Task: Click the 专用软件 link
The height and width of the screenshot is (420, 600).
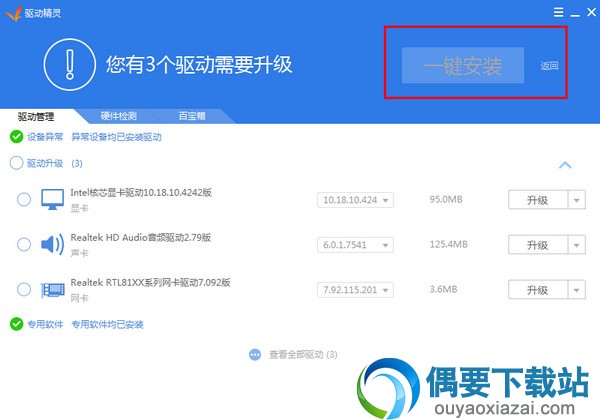Action: click(45, 324)
